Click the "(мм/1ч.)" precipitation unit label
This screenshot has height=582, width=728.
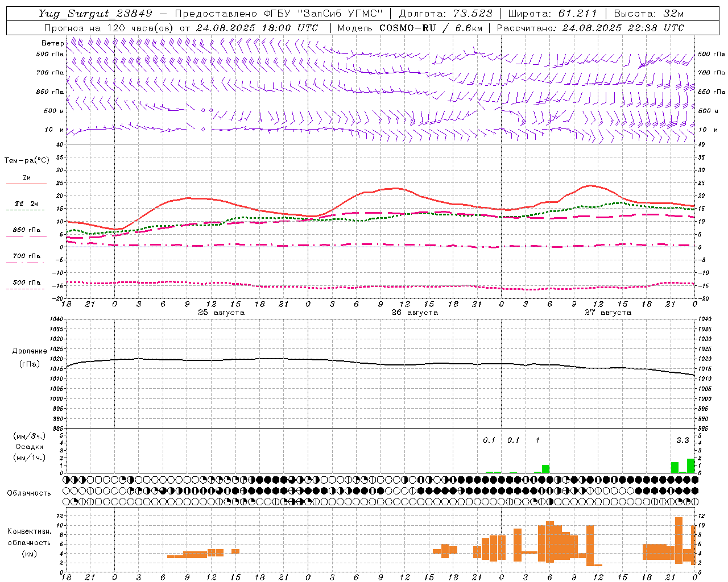pos(29,458)
